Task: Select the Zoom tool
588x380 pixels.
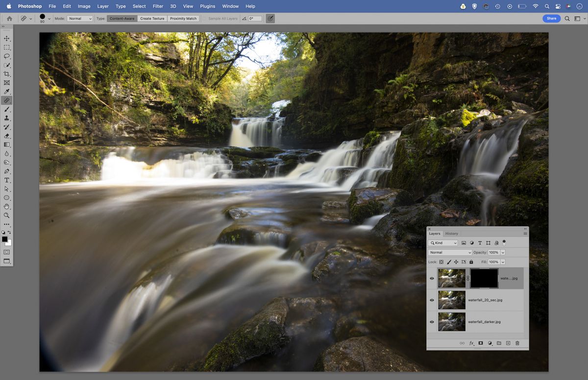Action: (7, 215)
